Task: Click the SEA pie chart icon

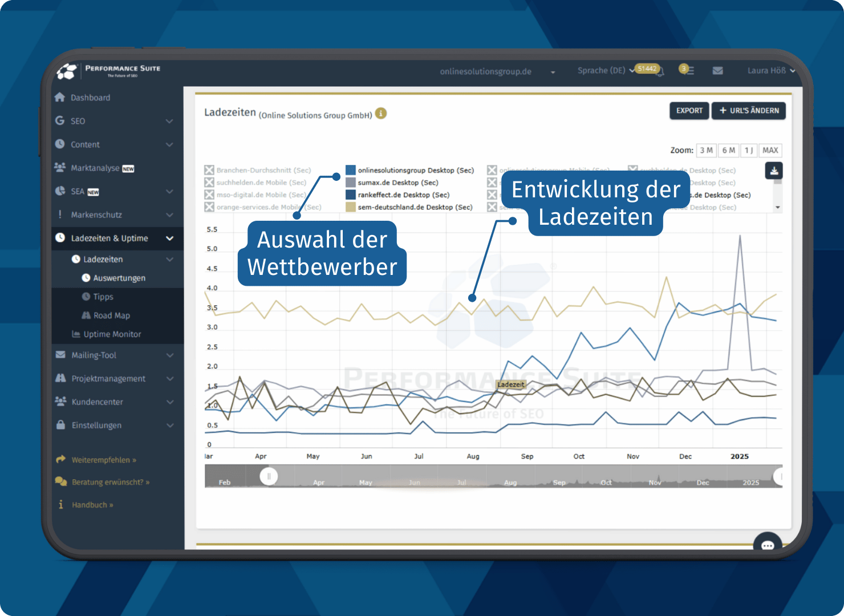Action: [60, 191]
